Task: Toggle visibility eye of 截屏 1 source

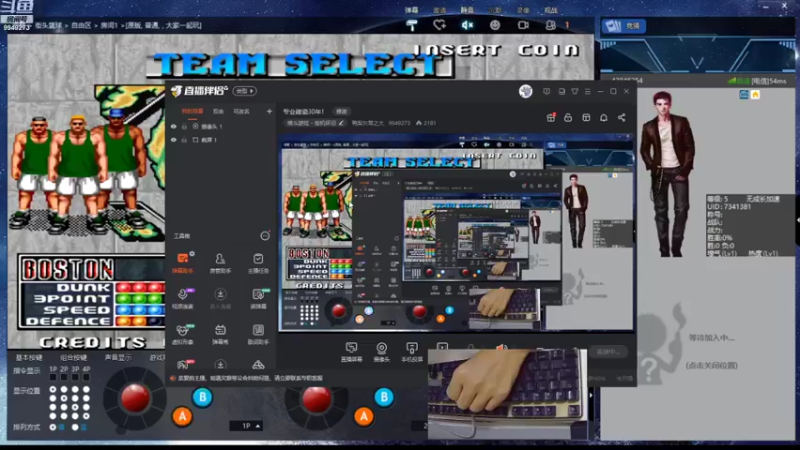Action: click(x=173, y=140)
